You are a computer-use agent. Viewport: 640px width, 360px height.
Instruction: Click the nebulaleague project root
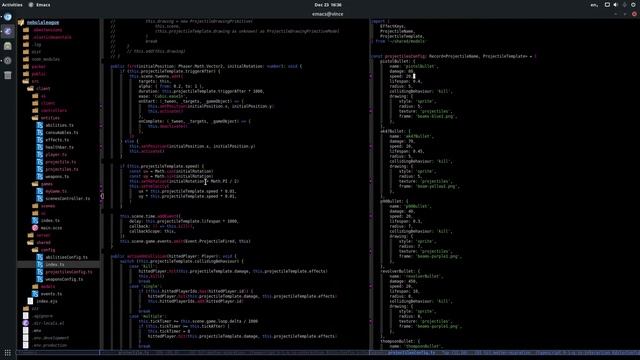[43, 22]
